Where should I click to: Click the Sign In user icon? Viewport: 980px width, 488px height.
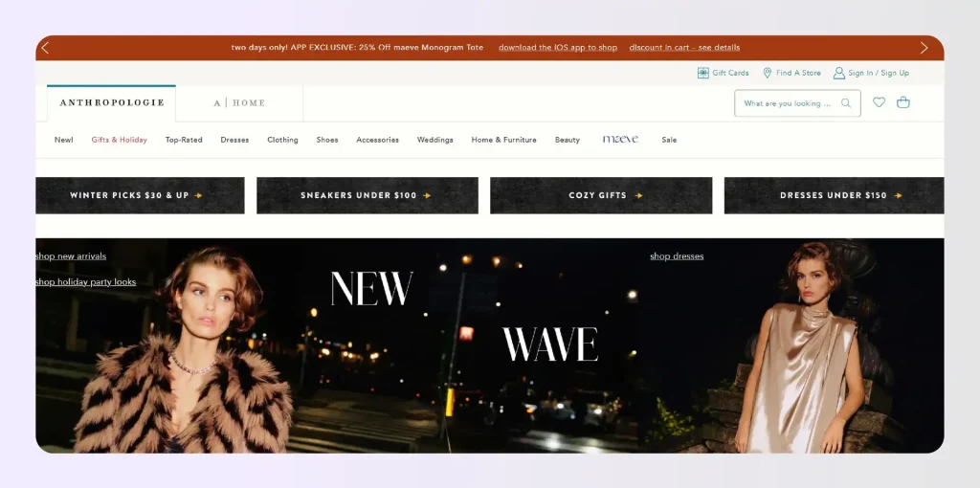[x=838, y=73]
